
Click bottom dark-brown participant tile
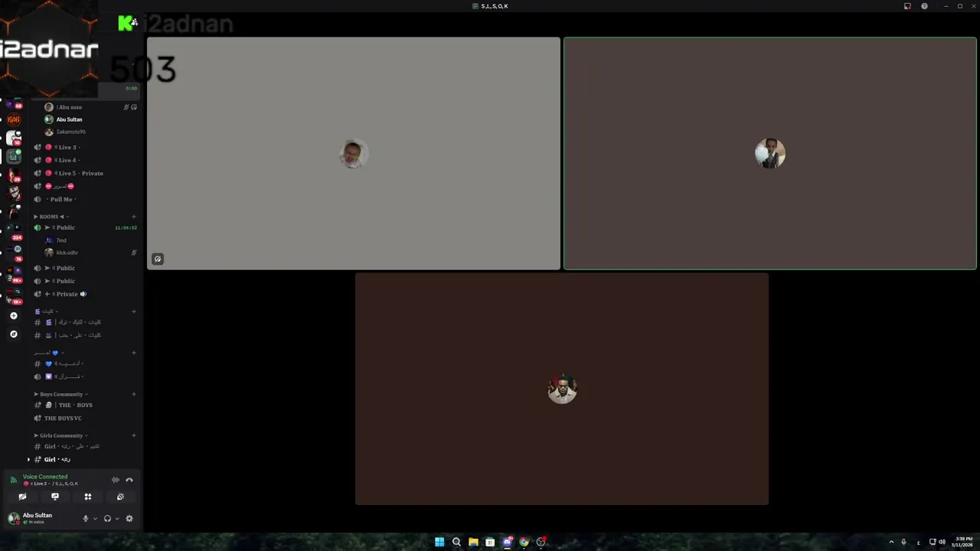click(562, 389)
